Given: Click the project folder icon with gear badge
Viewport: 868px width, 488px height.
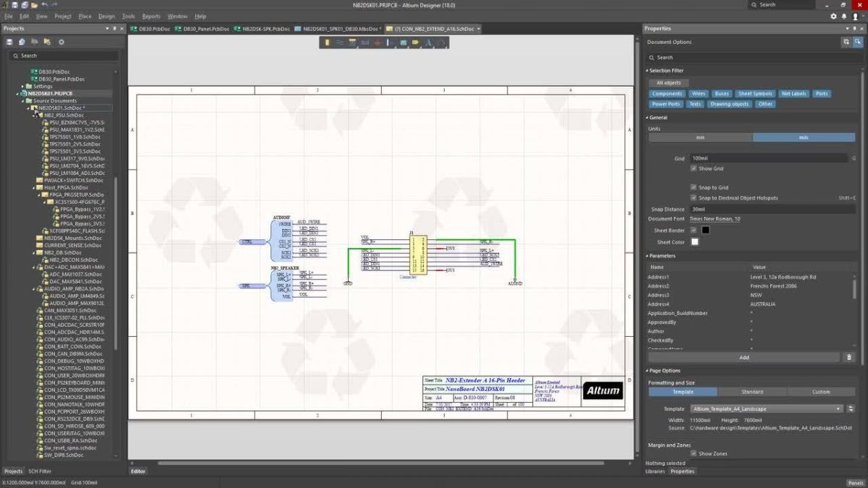Looking at the screenshot, I should [x=47, y=42].
